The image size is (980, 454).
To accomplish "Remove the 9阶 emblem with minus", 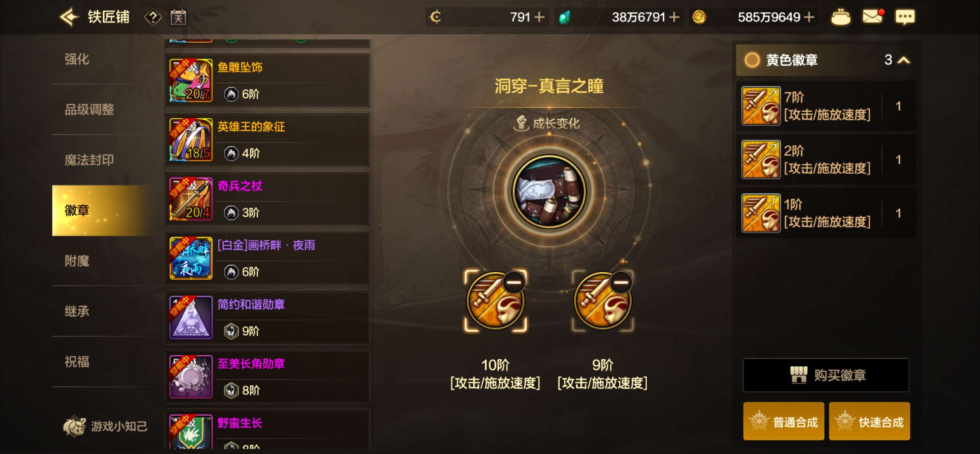I will 621,282.
